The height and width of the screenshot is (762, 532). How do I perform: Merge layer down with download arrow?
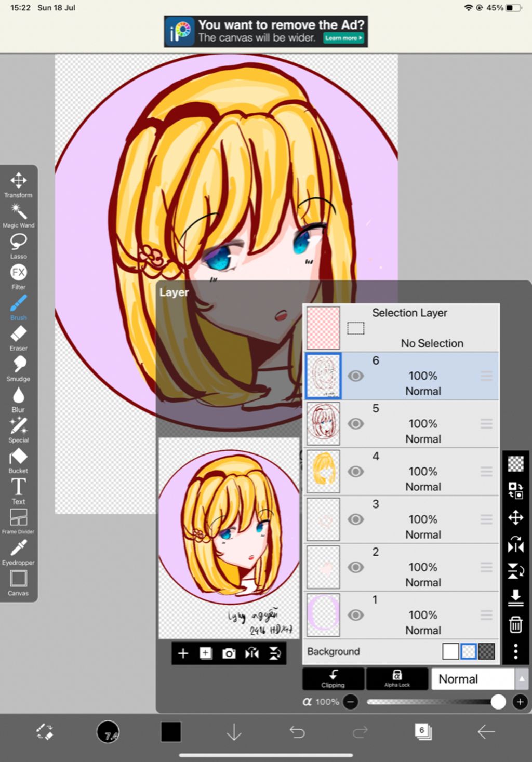click(x=515, y=597)
